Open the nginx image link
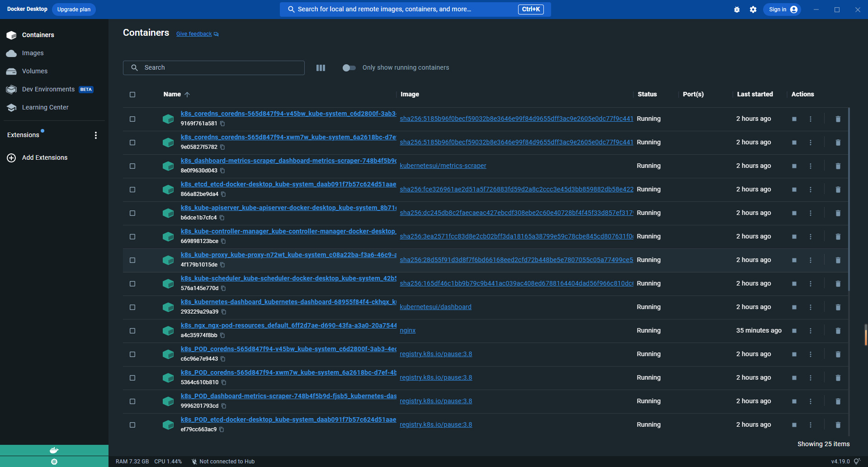Viewport: 868px width, 467px height. [408, 331]
